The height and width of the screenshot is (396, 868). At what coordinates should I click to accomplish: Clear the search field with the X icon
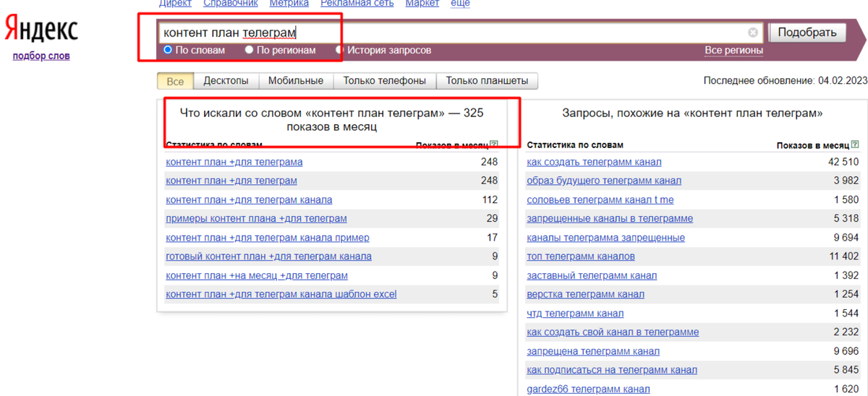click(x=753, y=33)
